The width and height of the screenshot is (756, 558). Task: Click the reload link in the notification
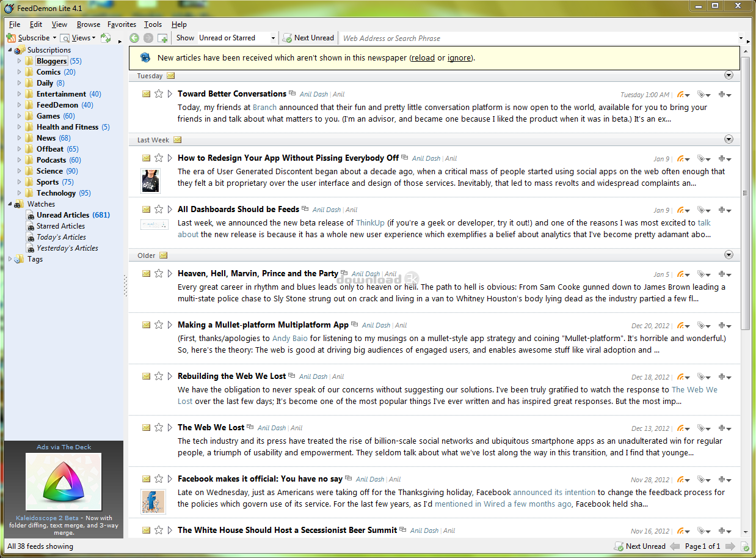tap(423, 58)
